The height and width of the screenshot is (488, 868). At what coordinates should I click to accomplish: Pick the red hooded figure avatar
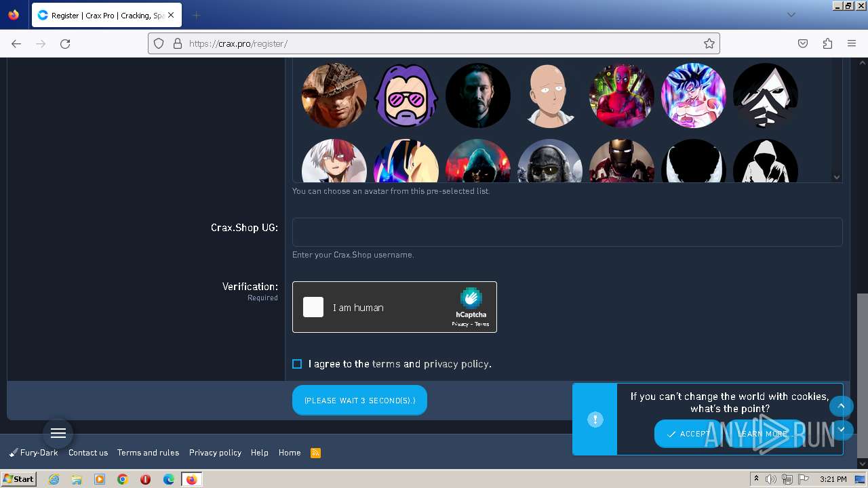point(478,161)
